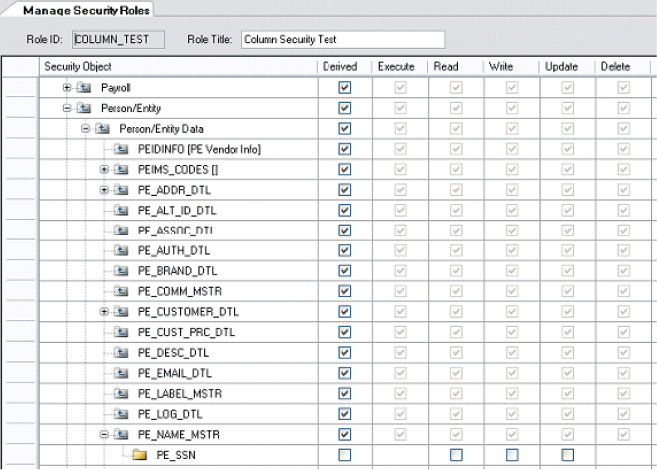Click the PE_EMAIL_DTL object icon
Image resolution: width=657 pixels, height=470 pixels.
(x=123, y=373)
